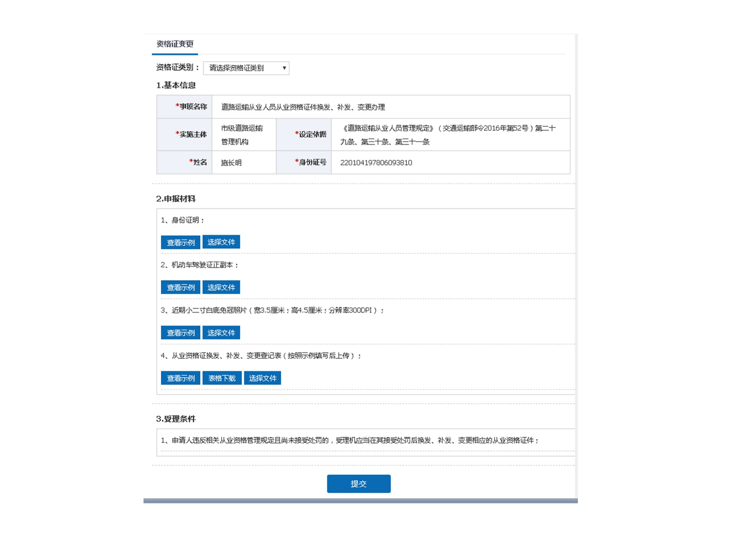This screenshot has height=534, width=756.
Task: Click 查看示例 under 身份证明
Action: [180, 242]
